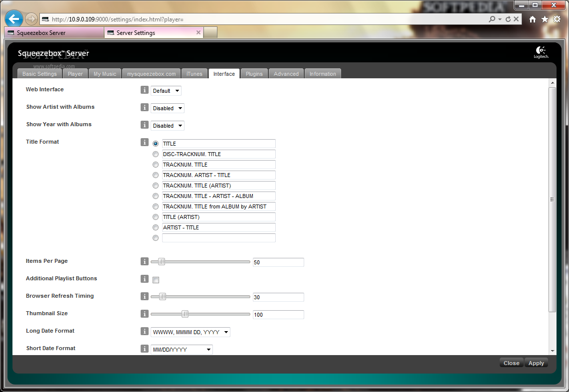Open a new browser tab

(x=210, y=33)
